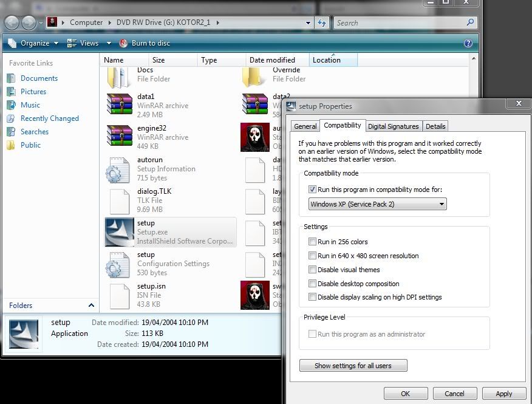
Task: Select the Sith mask icon next to engine32
Action: pos(255,137)
